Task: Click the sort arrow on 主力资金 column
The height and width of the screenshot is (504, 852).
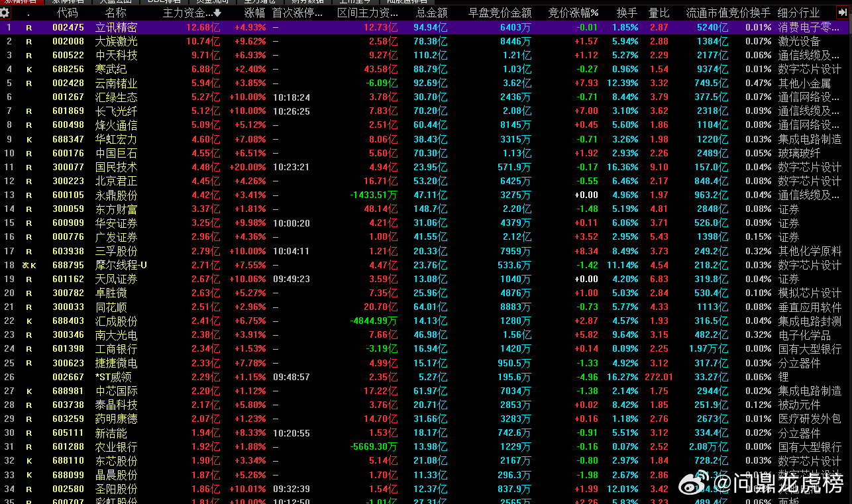Action: click(x=217, y=13)
